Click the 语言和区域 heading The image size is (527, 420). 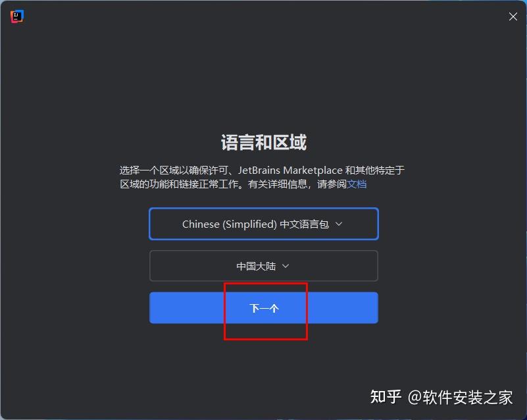(264, 142)
